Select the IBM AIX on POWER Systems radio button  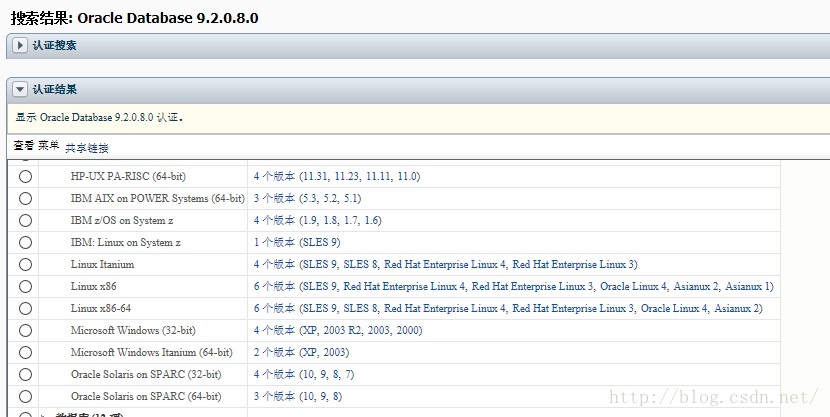(25, 198)
